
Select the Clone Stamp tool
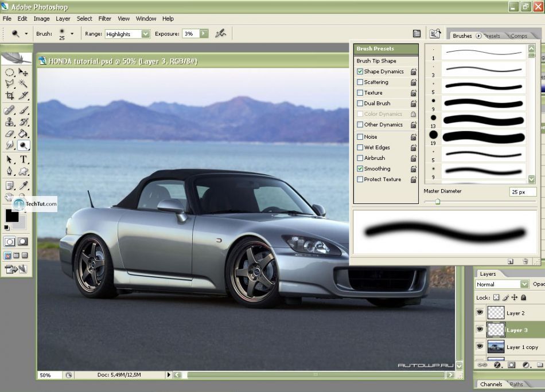(x=10, y=121)
